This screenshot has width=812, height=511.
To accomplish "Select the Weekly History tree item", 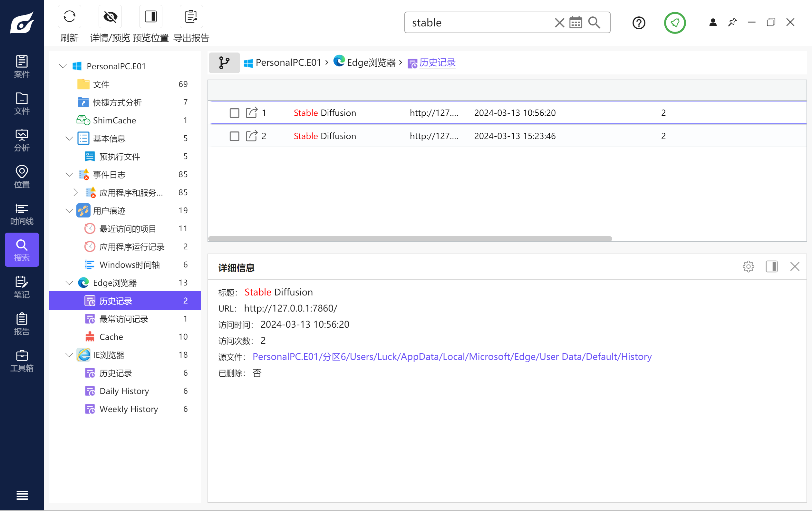I will pyautogui.click(x=125, y=409).
